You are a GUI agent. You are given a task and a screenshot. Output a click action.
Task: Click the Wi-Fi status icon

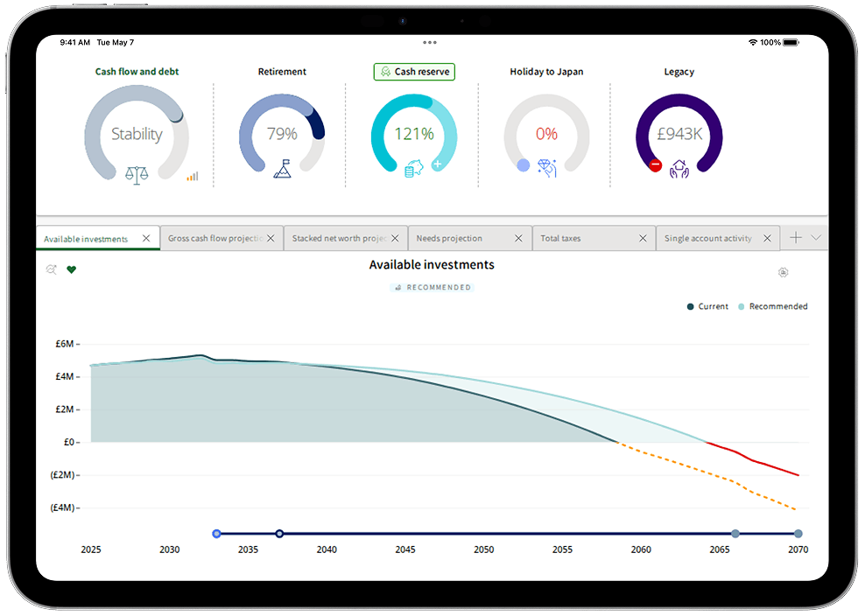tap(752, 43)
